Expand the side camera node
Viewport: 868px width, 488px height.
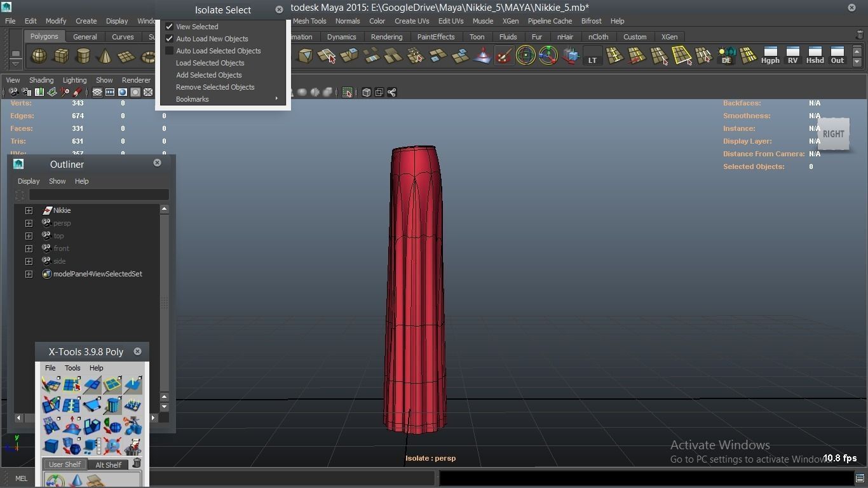(29, 261)
